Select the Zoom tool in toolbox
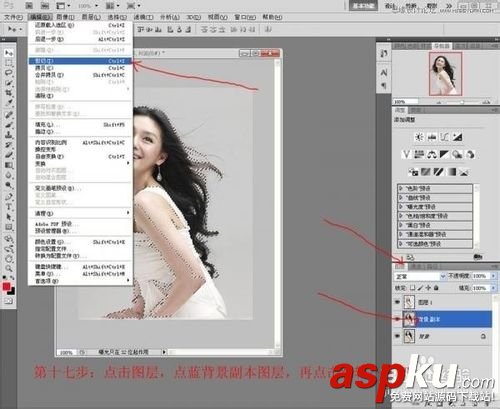Image resolution: width=500 pixels, height=409 pixels. coord(8,268)
